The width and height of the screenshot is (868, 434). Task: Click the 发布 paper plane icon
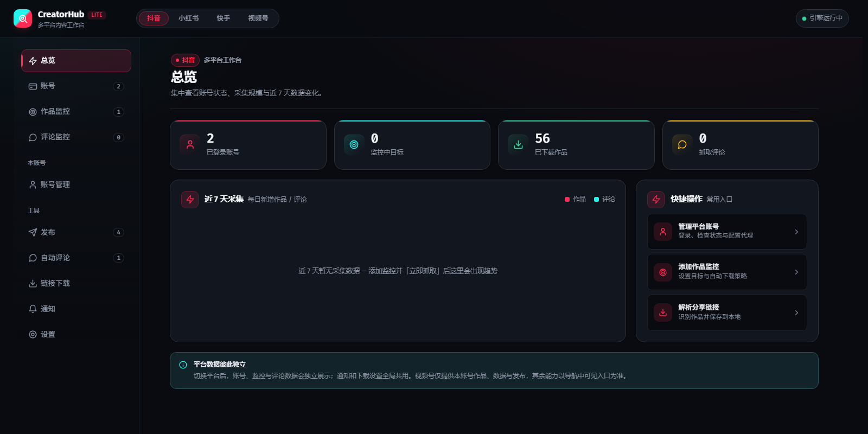point(33,233)
